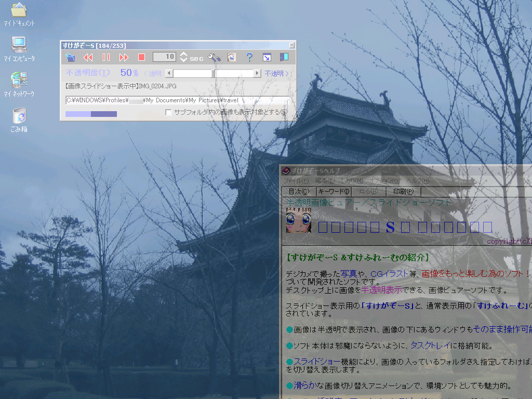
Task: Click right arrow of opacity scrollbar
Action: point(257,73)
